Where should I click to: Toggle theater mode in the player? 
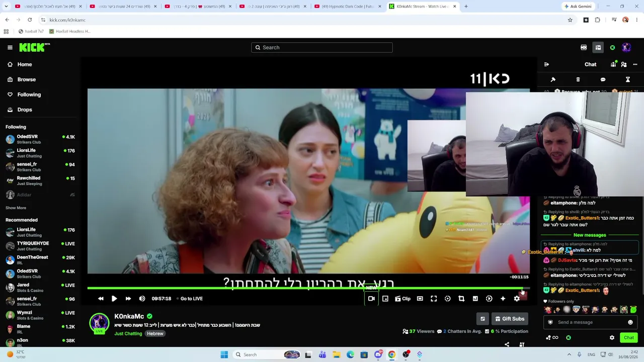(420, 299)
